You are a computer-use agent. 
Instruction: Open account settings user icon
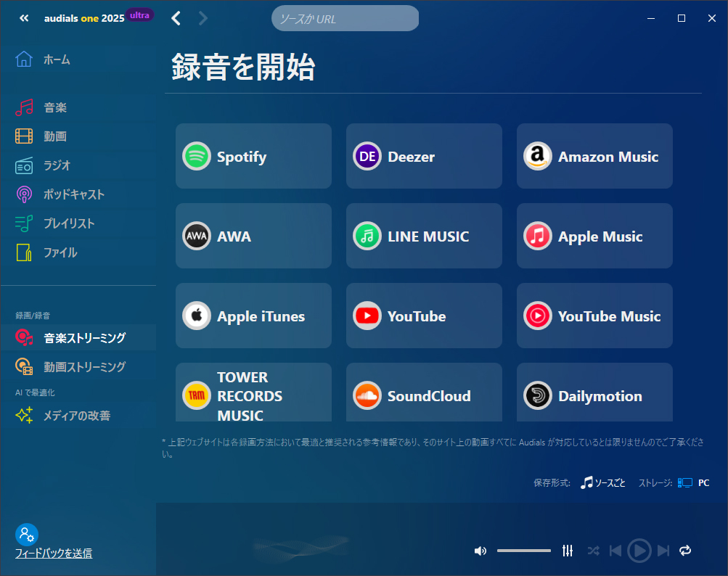(26, 535)
